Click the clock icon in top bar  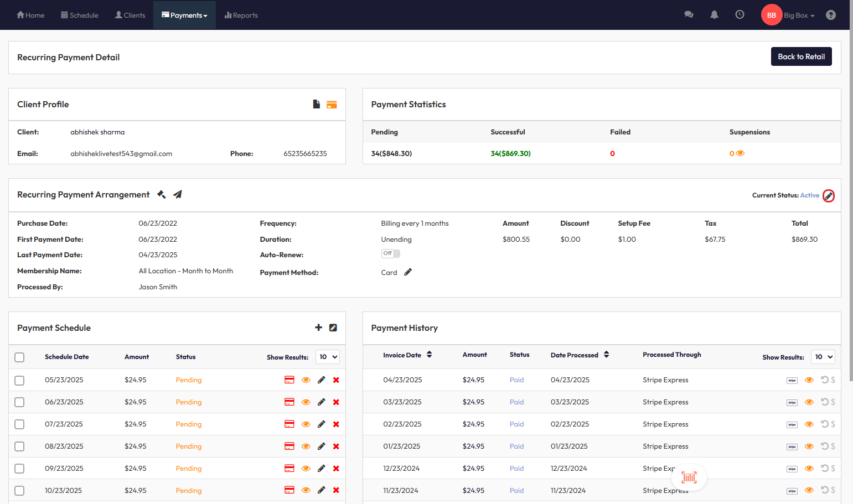pos(740,15)
